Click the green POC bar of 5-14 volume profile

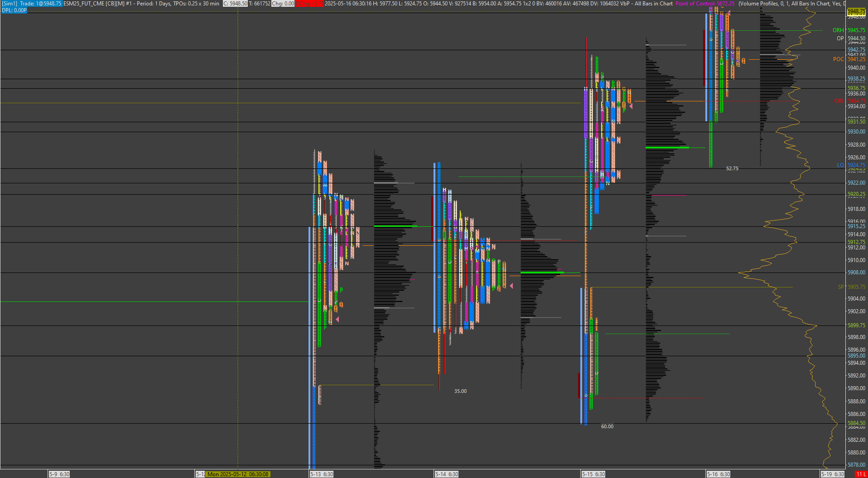pos(541,272)
